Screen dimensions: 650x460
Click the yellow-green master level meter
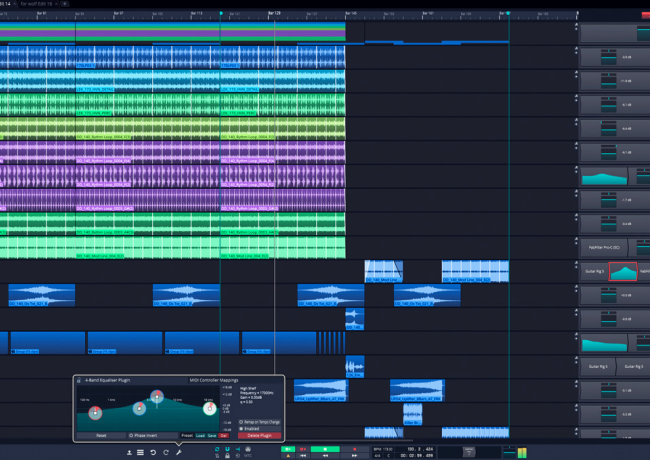point(522,453)
